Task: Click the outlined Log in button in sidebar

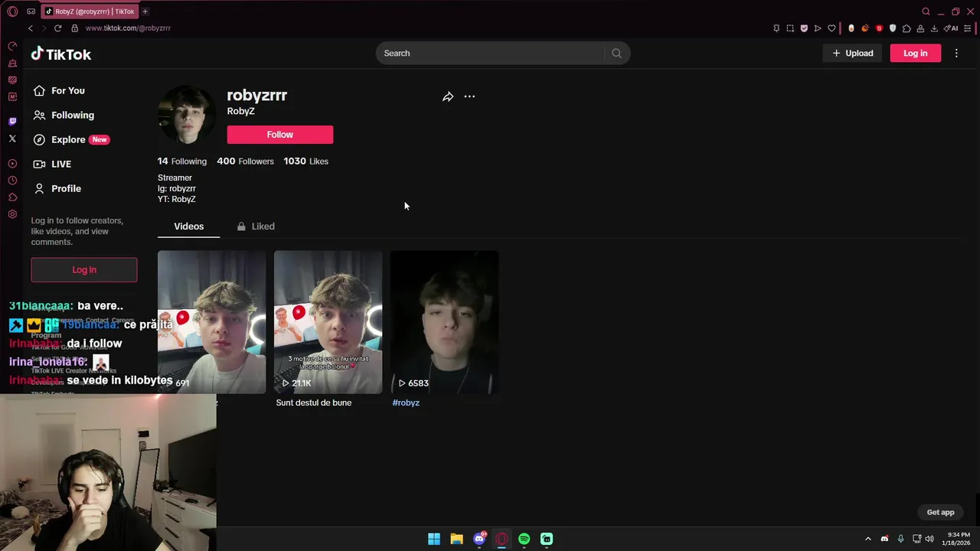Action: pos(84,269)
